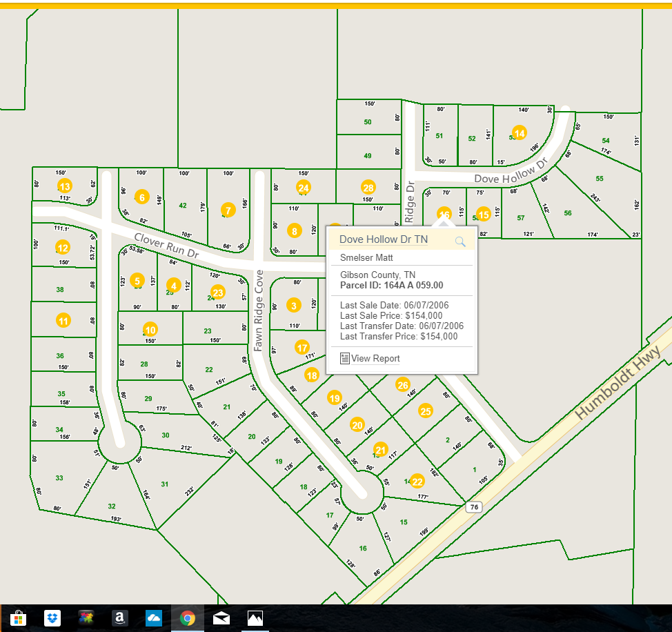Select map marker number 11

click(x=63, y=320)
